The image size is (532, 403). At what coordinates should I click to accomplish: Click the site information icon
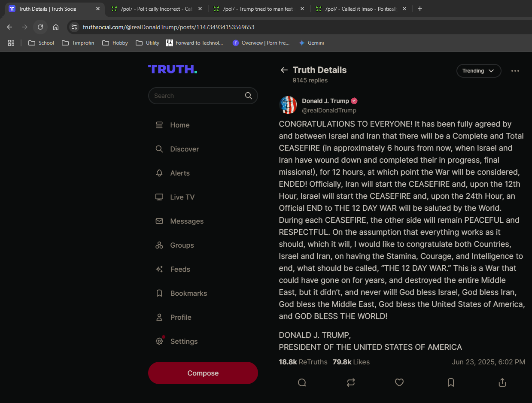[x=74, y=27]
